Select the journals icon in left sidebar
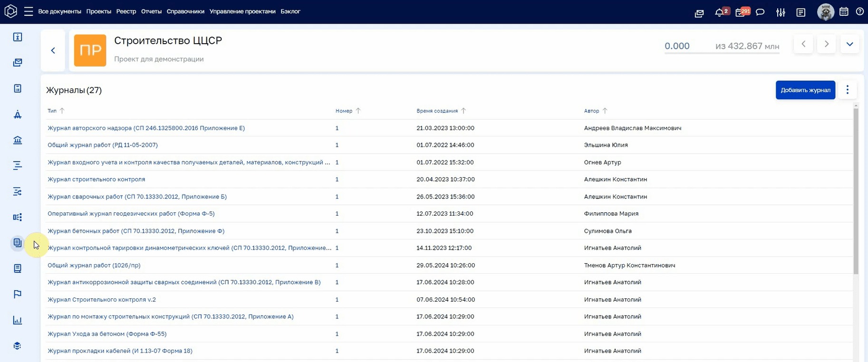The height and width of the screenshot is (362, 868). (x=18, y=243)
